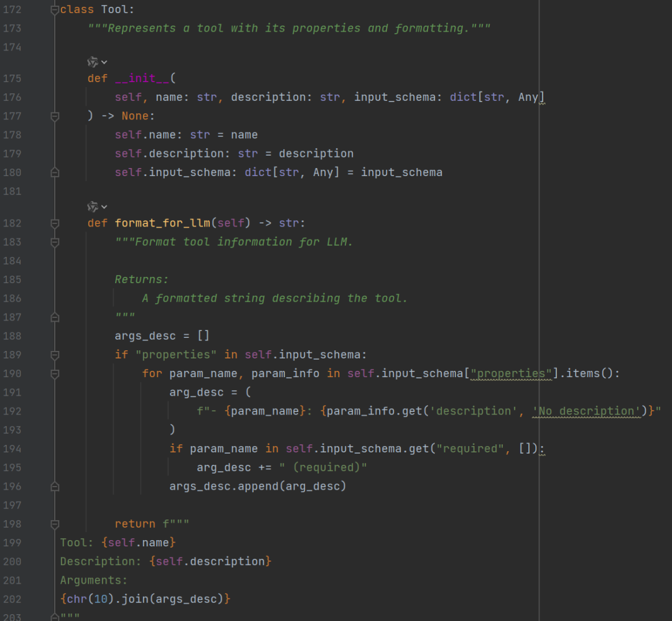The image size is (672, 621).
Task: Click the gear icon above format_for_llm
Action: (93, 206)
